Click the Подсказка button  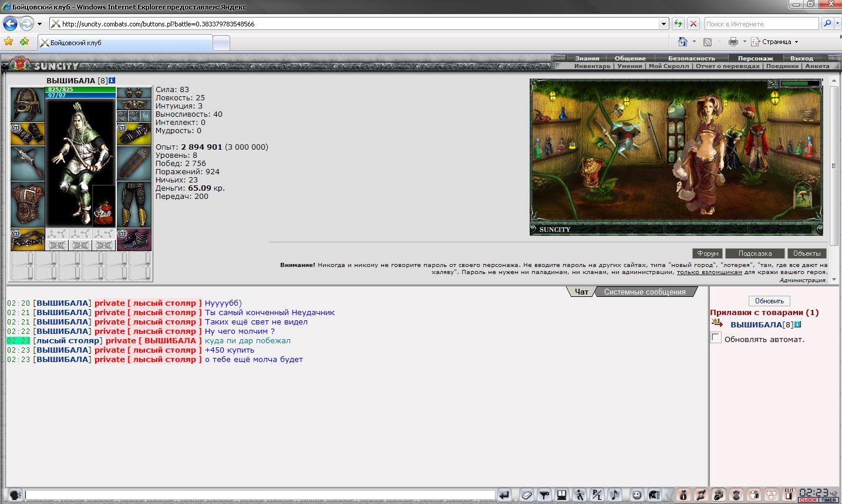coord(755,253)
